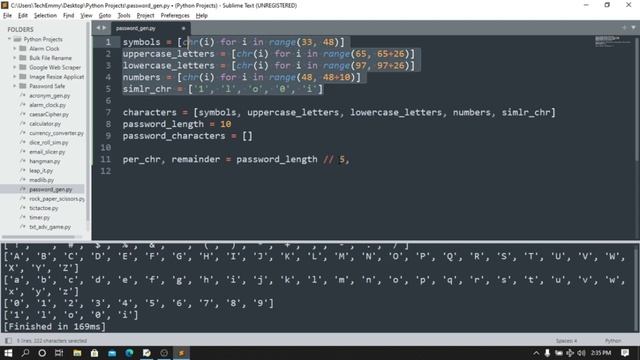
Task: Open the Preferences menu
Action: click(175, 16)
